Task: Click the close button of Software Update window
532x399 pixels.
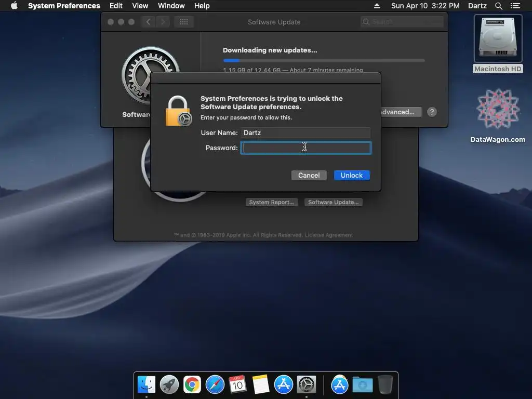Action: point(111,22)
